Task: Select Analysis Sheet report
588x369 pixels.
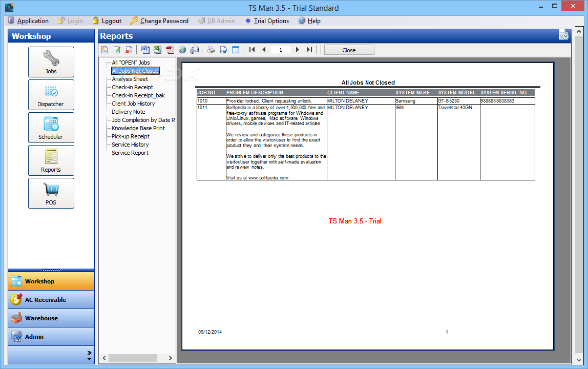Action: (x=130, y=79)
